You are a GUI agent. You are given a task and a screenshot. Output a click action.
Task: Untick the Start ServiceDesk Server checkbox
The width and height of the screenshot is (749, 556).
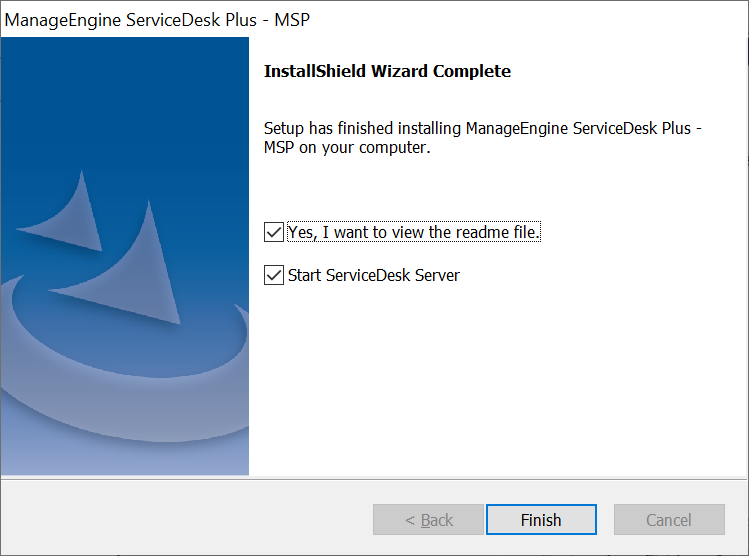click(274, 274)
